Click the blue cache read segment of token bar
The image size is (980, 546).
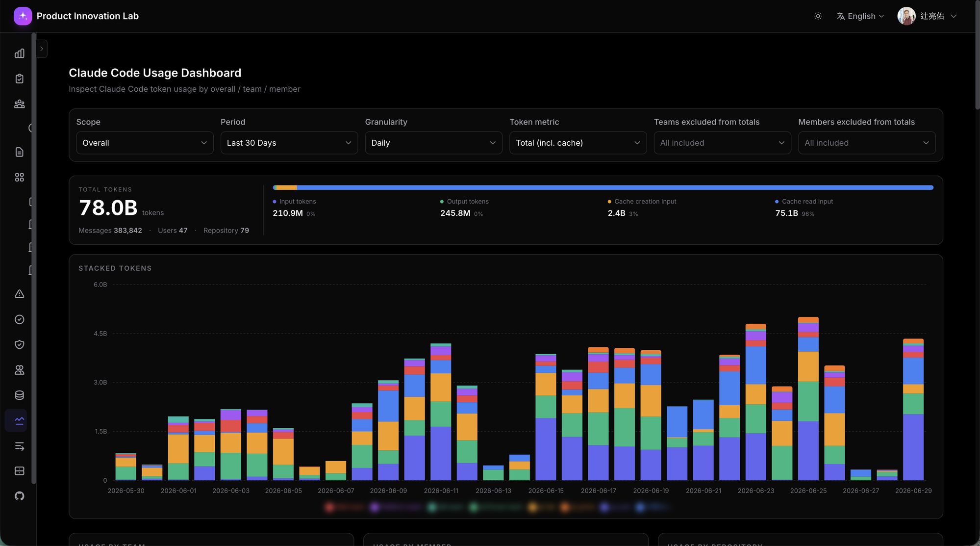coord(615,187)
